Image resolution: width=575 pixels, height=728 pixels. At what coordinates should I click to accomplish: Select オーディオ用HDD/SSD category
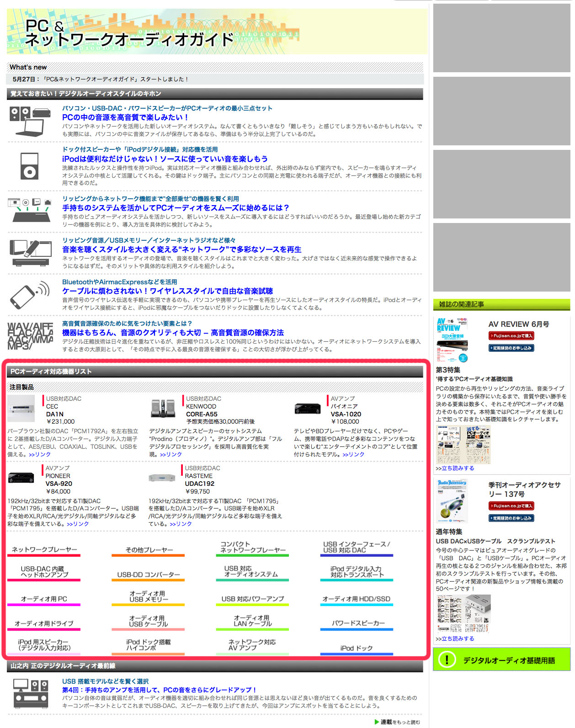357,599
